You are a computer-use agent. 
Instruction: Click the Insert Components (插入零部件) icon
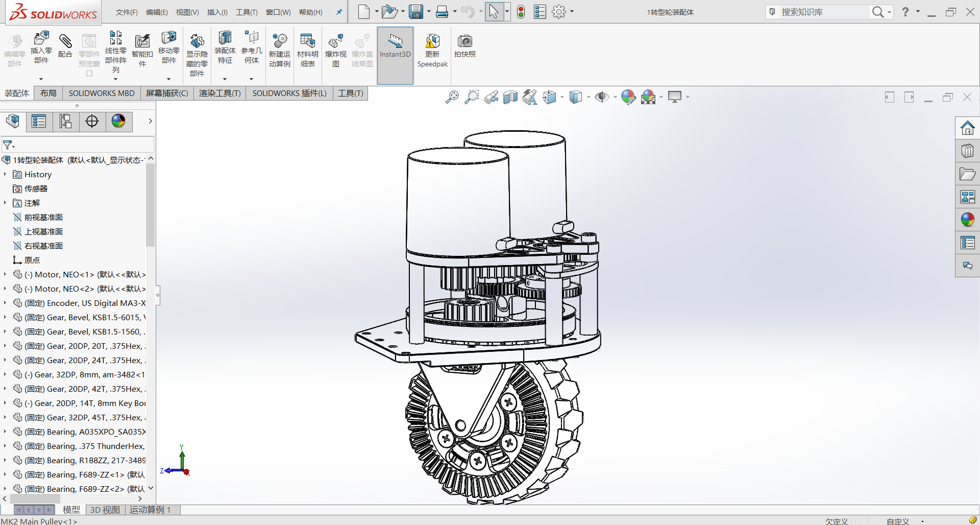click(41, 38)
